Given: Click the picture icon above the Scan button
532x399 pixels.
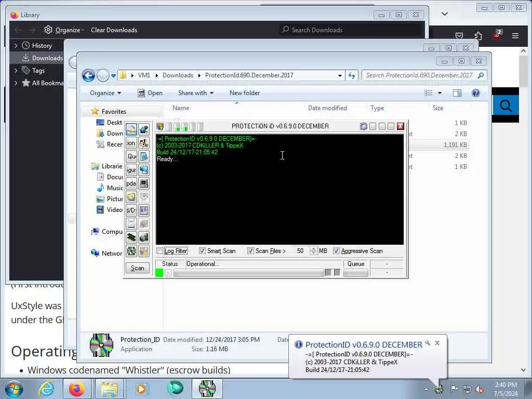Looking at the screenshot, I should pos(144,251).
